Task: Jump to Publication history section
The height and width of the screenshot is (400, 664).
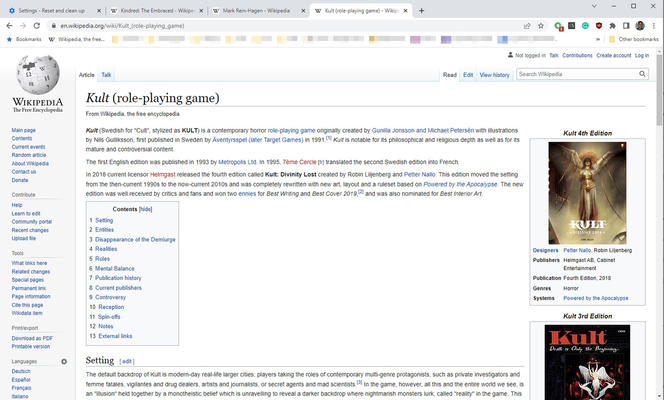Action: click(118, 278)
